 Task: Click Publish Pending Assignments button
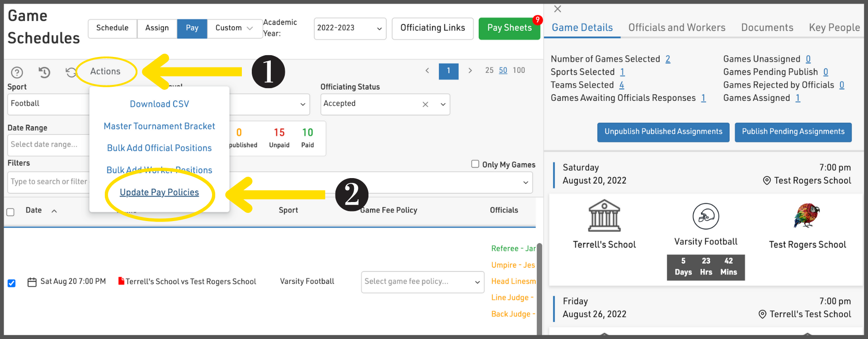[x=793, y=132]
